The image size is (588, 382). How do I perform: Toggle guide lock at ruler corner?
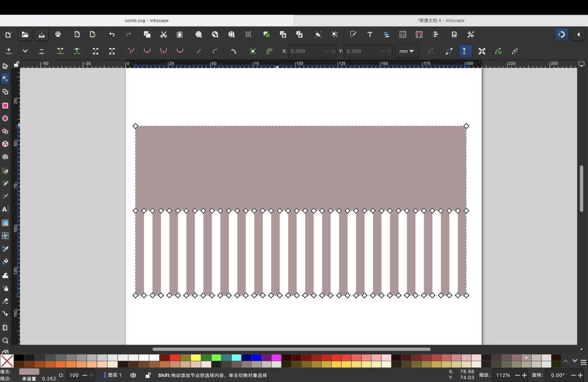coord(16,64)
